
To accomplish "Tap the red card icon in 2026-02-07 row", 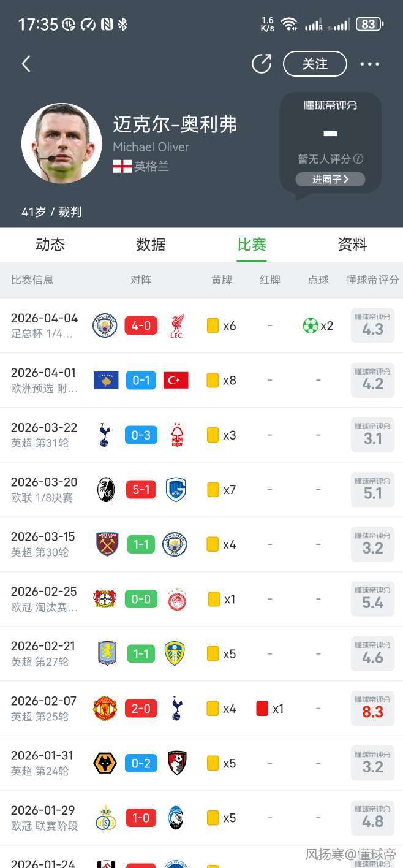I will click(262, 709).
